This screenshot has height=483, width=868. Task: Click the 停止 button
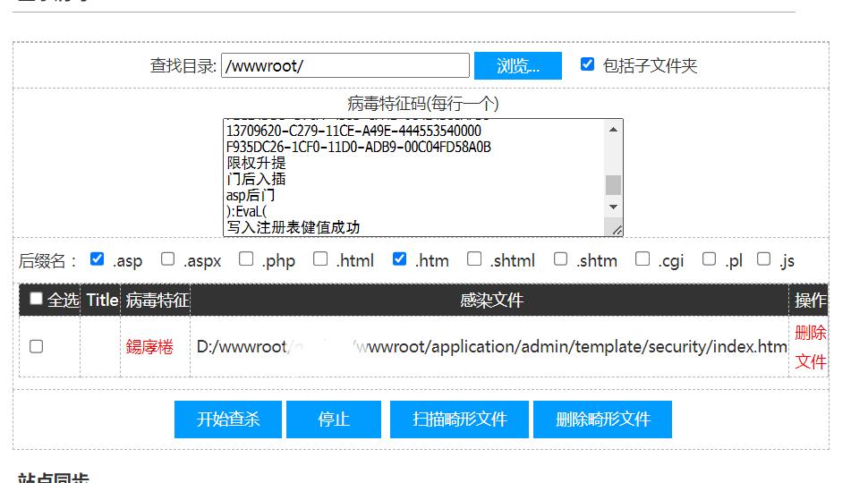click(334, 419)
